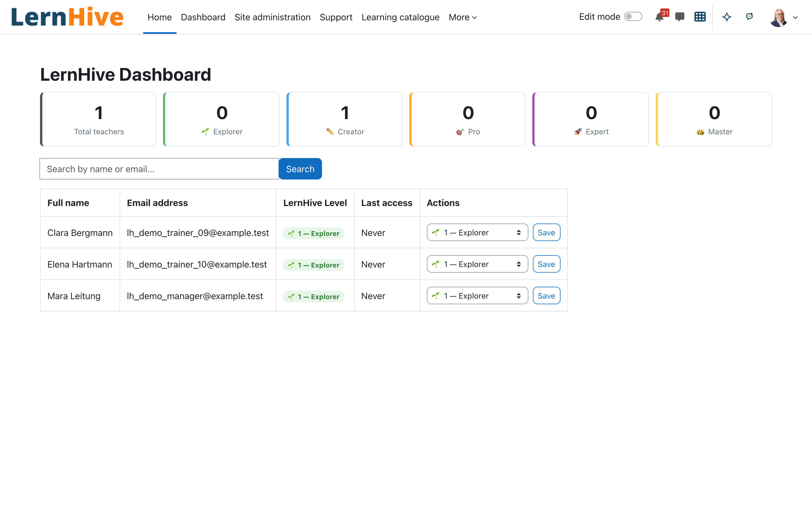Click Explorer level badge in Elena Hartmann row
Screen dimensions: 812x508
pos(314,265)
